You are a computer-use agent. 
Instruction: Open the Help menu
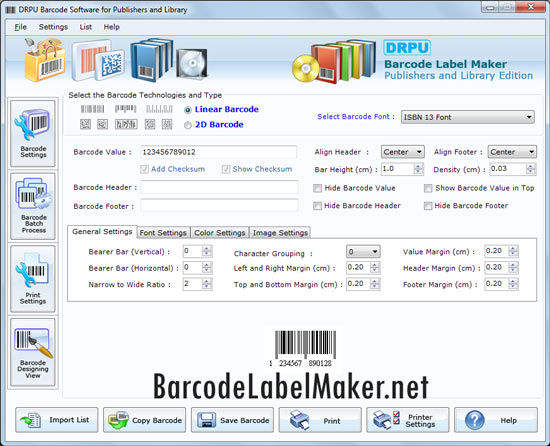click(112, 27)
